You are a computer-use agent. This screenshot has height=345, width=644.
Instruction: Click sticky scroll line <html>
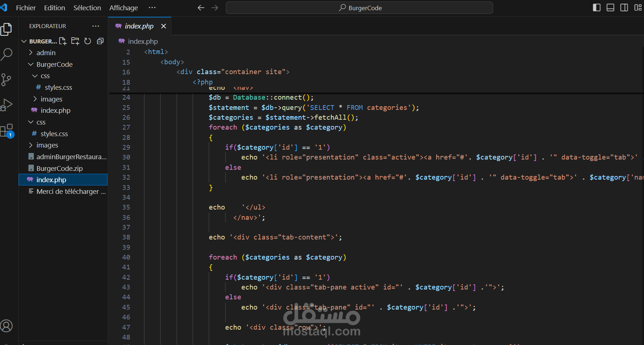(x=156, y=52)
